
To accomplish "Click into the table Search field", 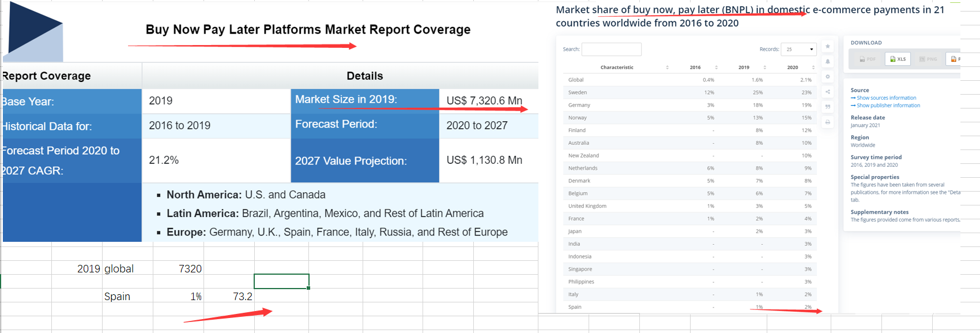I will point(612,49).
